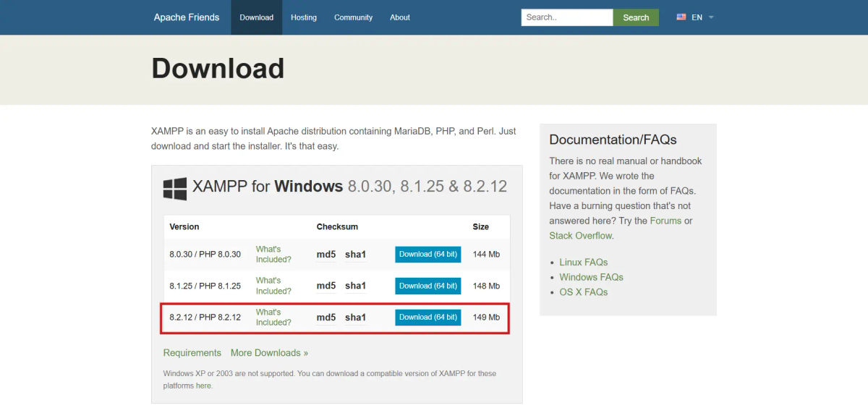Open the Linux FAQs link

point(584,263)
